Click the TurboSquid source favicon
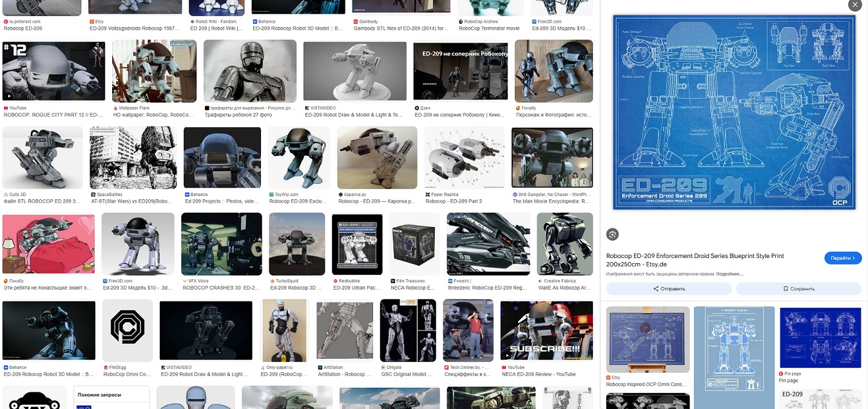The height and width of the screenshot is (409, 868). click(272, 281)
